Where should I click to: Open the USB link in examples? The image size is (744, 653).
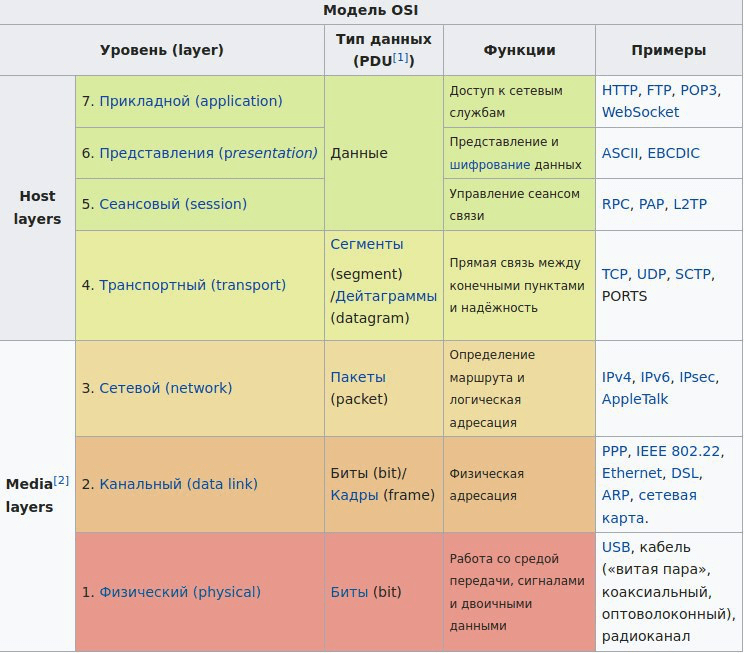tap(616, 547)
